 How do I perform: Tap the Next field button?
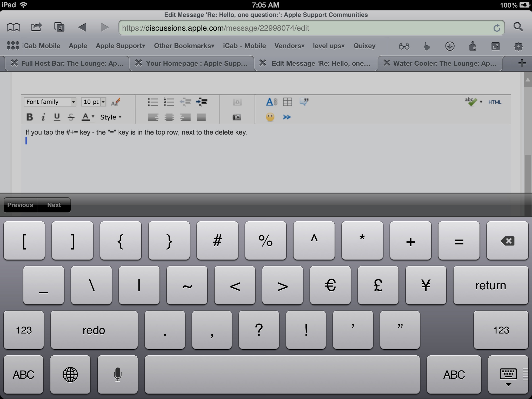tap(54, 205)
